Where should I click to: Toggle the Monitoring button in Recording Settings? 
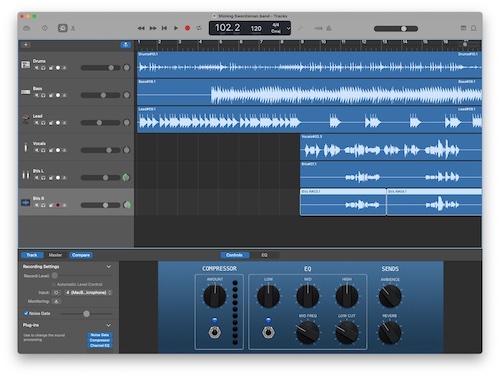point(56,301)
